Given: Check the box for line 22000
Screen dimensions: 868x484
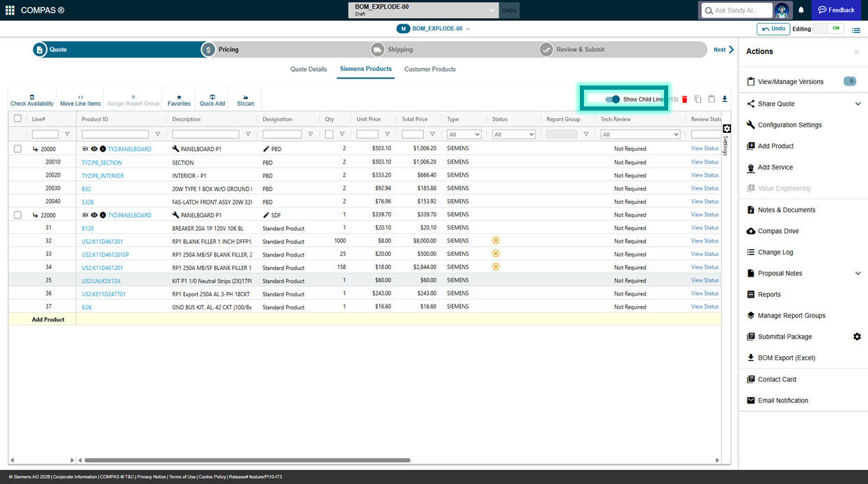Looking at the screenshot, I should pos(18,216).
